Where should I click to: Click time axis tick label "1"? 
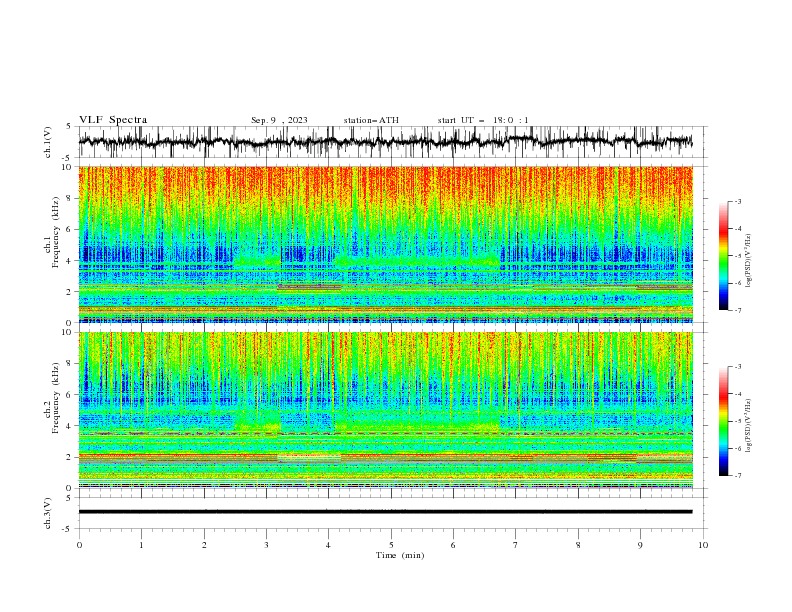pyautogui.click(x=141, y=545)
